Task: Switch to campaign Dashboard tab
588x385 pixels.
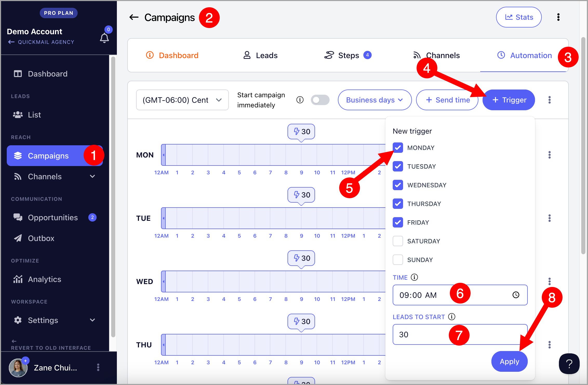Action: click(172, 55)
